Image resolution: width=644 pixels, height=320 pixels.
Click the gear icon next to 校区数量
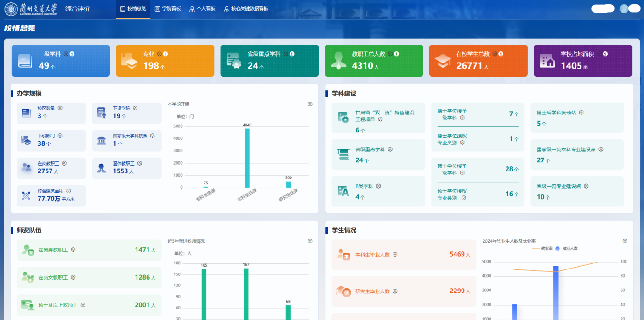(x=60, y=108)
